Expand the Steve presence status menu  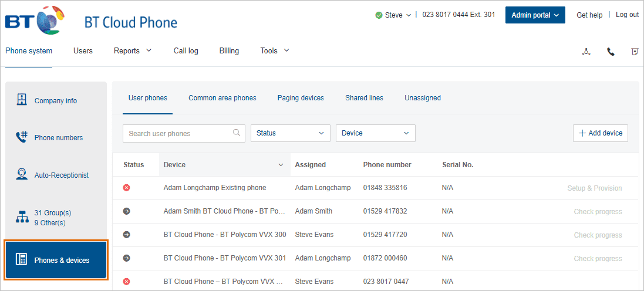click(397, 15)
